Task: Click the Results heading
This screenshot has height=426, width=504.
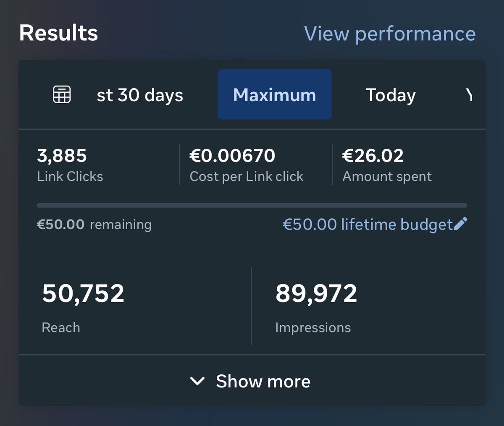Action: (58, 33)
